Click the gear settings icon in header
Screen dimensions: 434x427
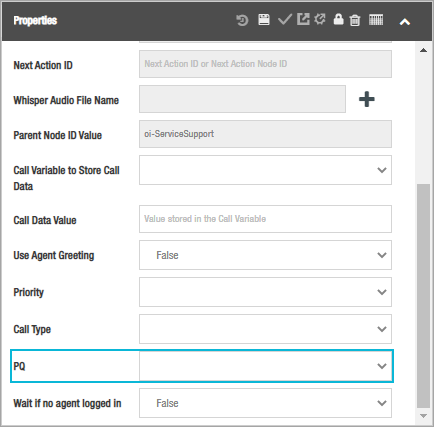(320, 19)
